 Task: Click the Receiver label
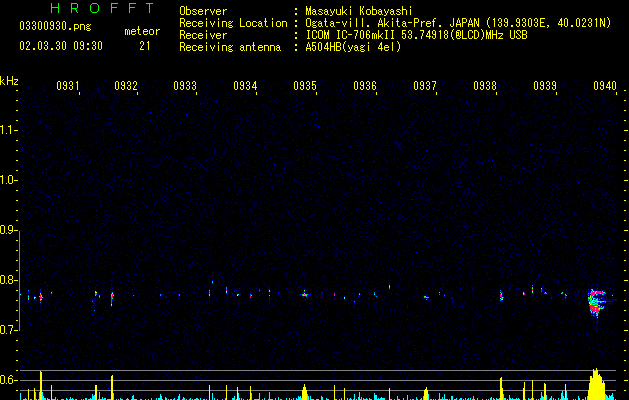click(x=203, y=35)
